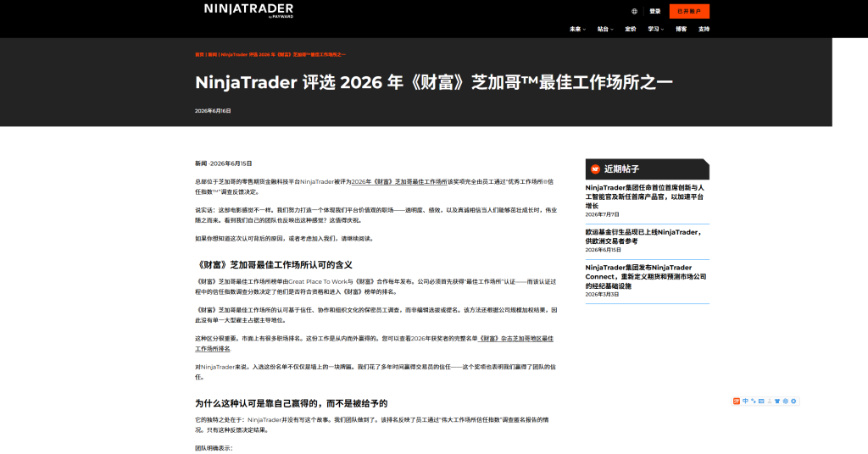Click heading 《财富》芝加哥最佳工作场所认可的含义
This screenshot has height=454, width=868.
[x=274, y=265]
